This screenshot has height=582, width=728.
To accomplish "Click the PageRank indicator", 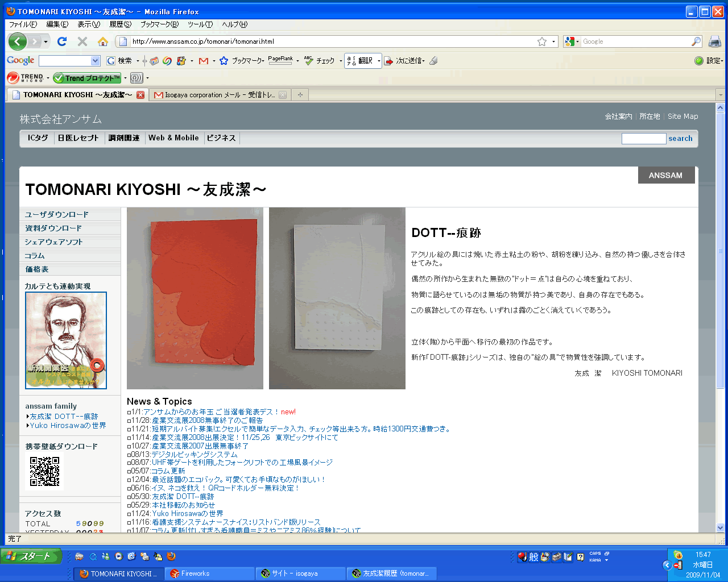I will 280,60.
